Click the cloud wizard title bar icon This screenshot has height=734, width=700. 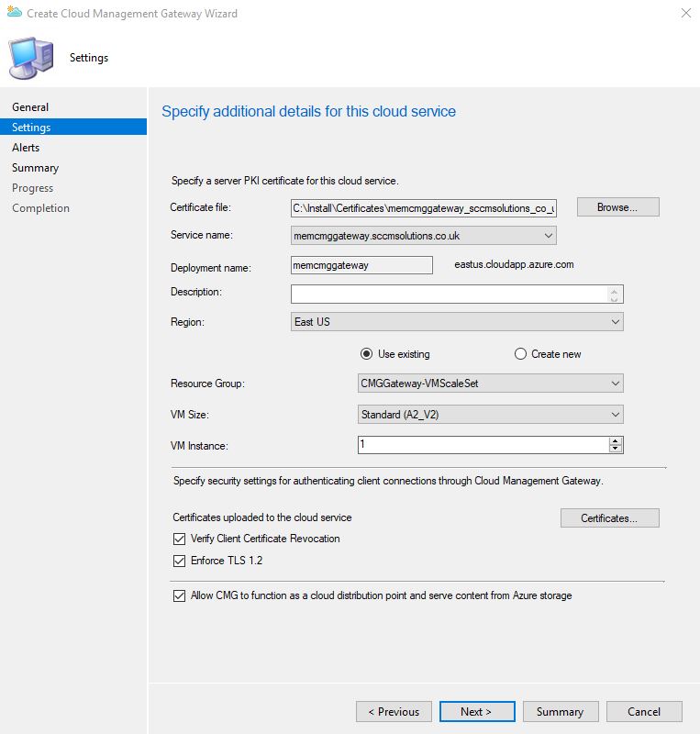(14, 13)
